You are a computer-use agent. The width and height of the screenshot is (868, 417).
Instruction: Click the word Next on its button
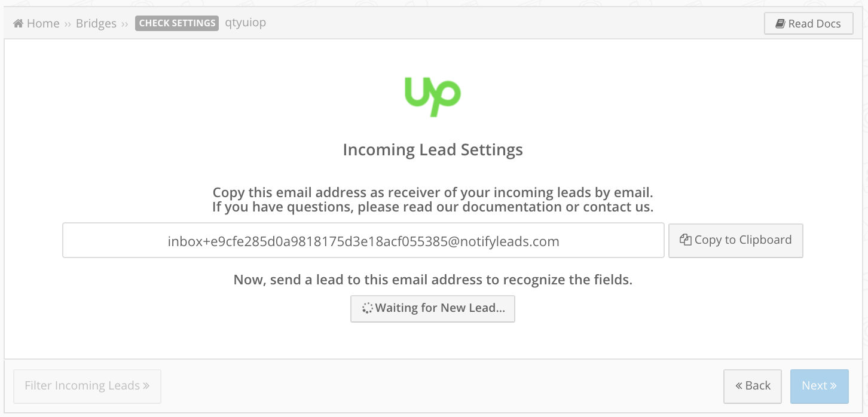(815, 386)
